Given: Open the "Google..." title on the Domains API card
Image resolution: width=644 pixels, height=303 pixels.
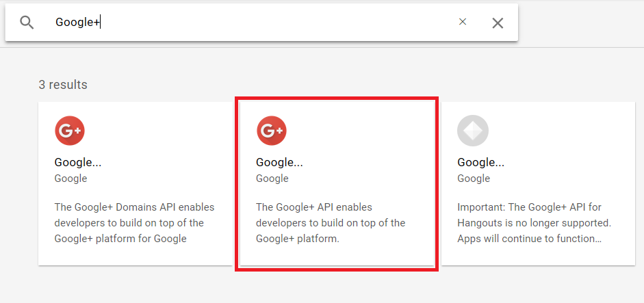Looking at the screenshot, I should (78, 163).
